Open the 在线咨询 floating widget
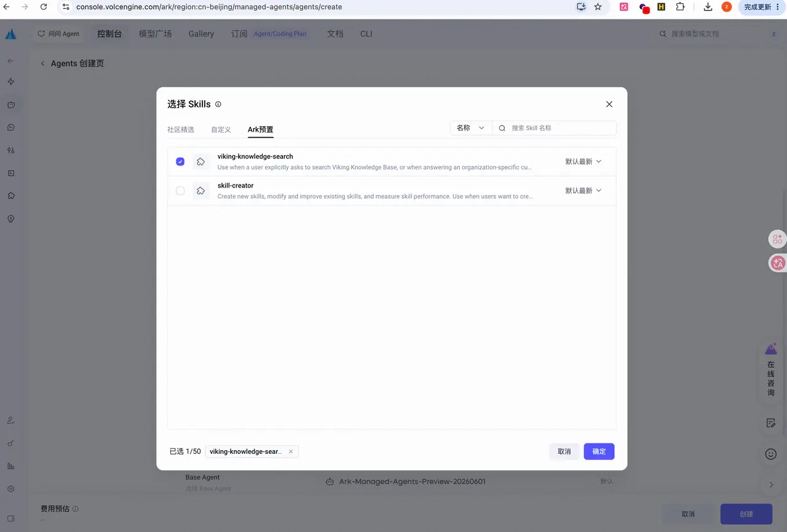This screenshot has width=787, height=532. pos(771,369)
